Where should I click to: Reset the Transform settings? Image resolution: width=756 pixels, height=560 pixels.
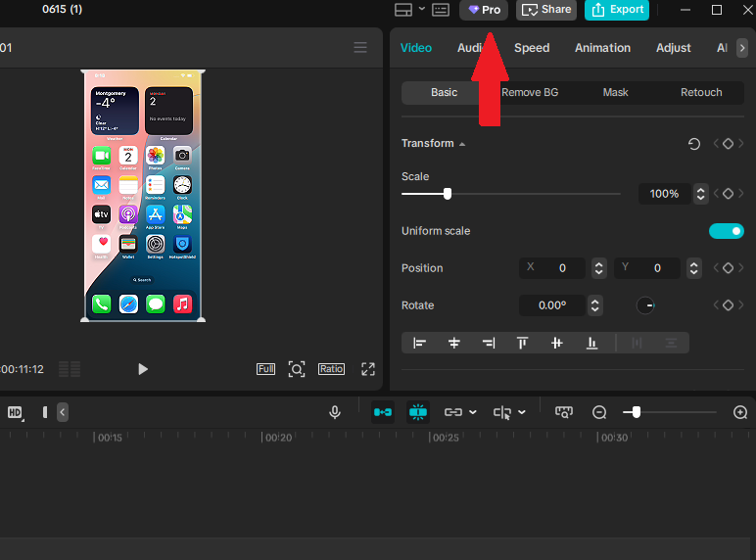click(x=693, y=144)
